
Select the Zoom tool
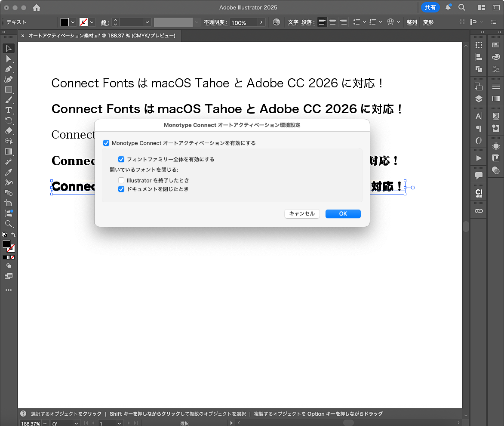[x=9, y=224]
